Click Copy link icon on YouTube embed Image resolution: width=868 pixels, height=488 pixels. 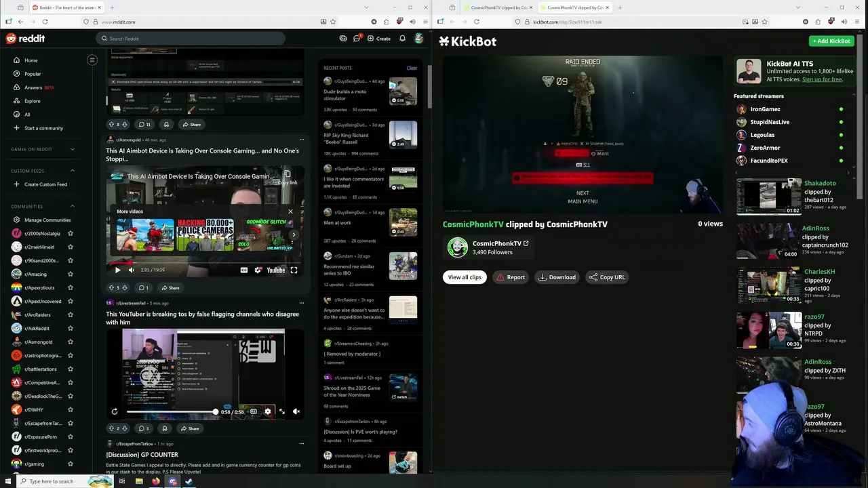288,178
